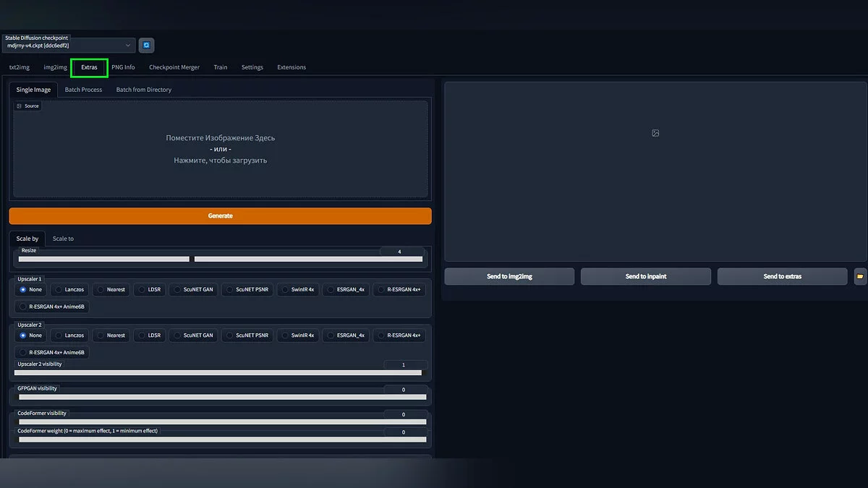Click the Send to img2img button
The image size is (868, 488).
[x=509, y=276]
